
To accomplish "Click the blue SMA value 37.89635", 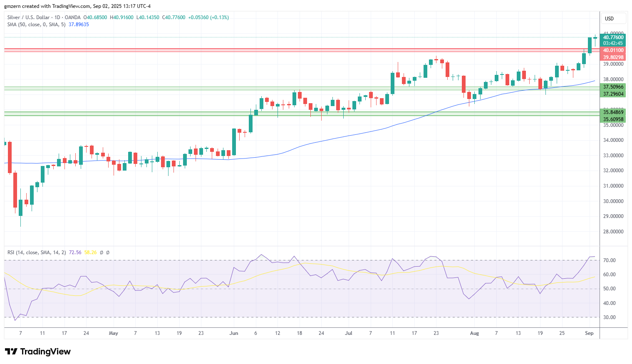I will click(79, 25).
